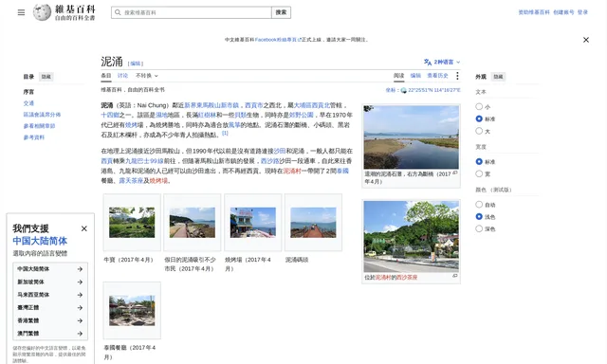Open the 假日的泥涌 thumbnail image

[192, 223]
